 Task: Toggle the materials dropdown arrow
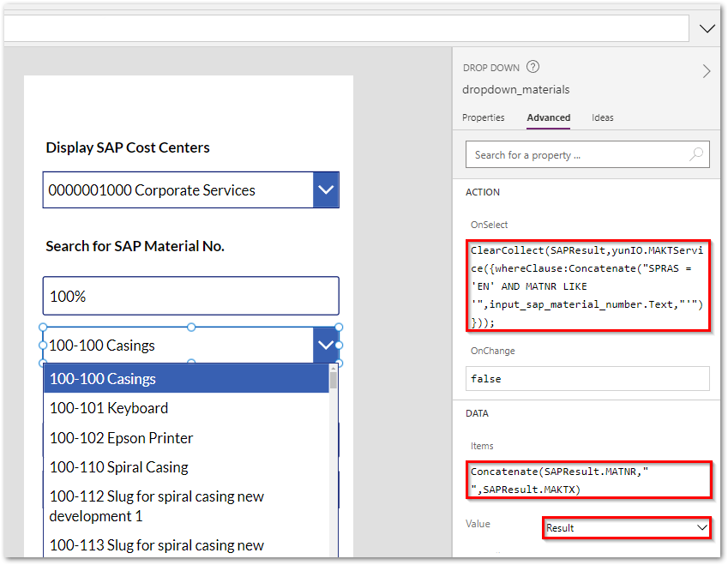tap(326, 345)
